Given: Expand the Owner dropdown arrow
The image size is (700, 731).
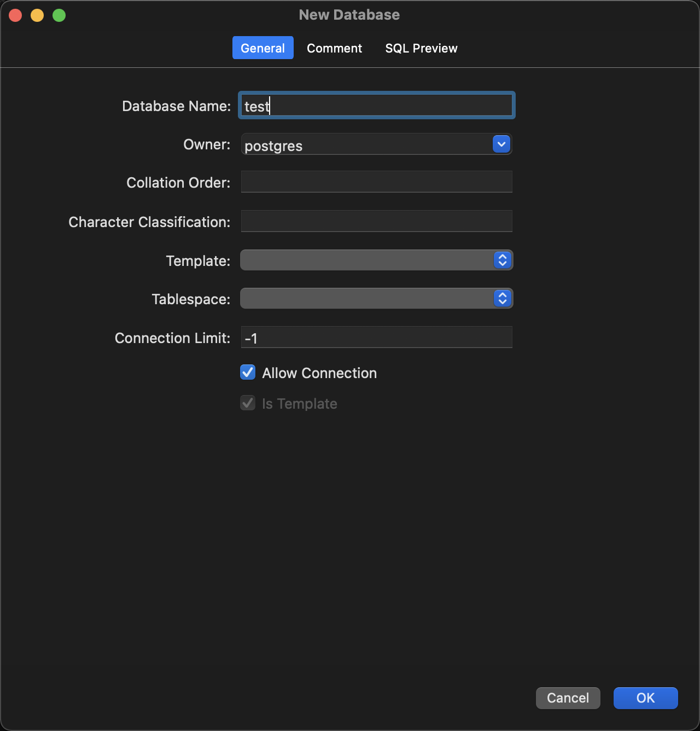Looking at the screenshot, I should [501, 144].
